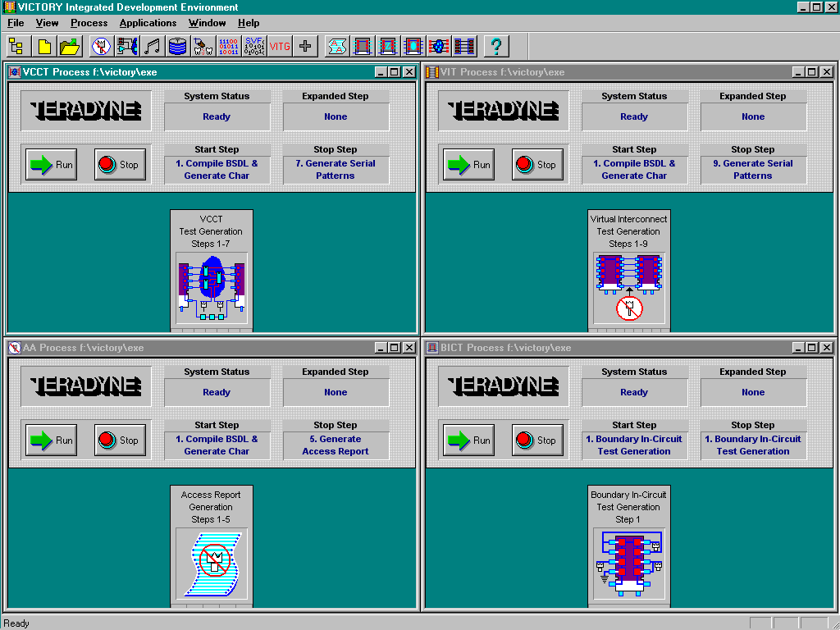Click the chip with Z toolbar icon
The height and width of the screenshot is (630, 840).
point(387,46)
